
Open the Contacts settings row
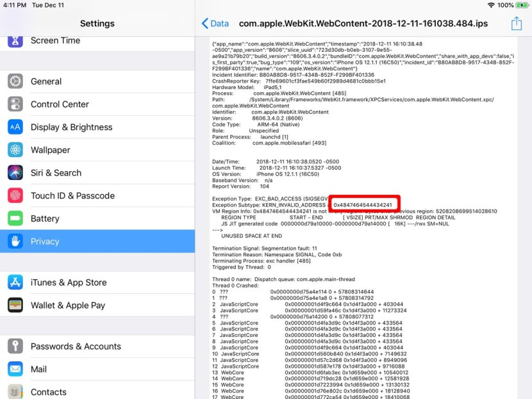pos(96,392)
